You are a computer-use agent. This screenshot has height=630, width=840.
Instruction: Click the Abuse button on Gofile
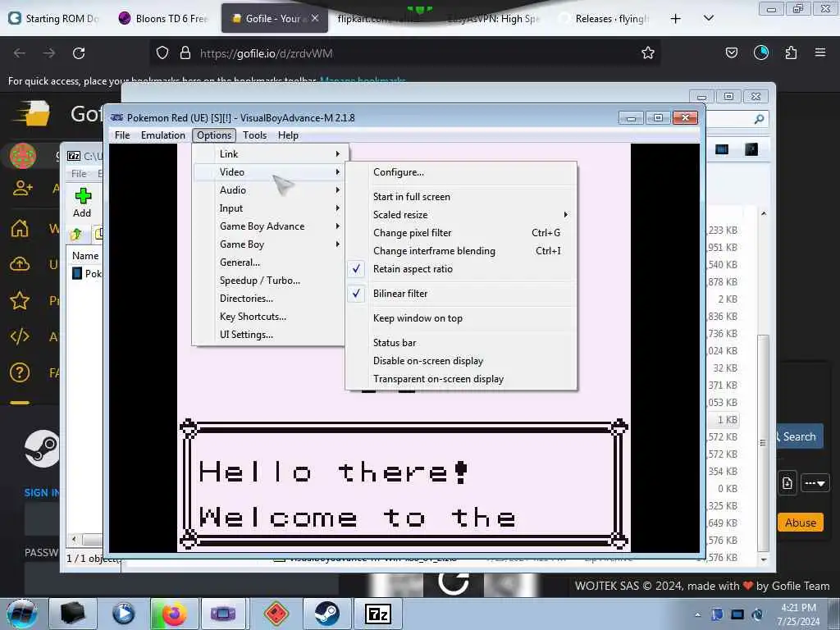(801, 523)
